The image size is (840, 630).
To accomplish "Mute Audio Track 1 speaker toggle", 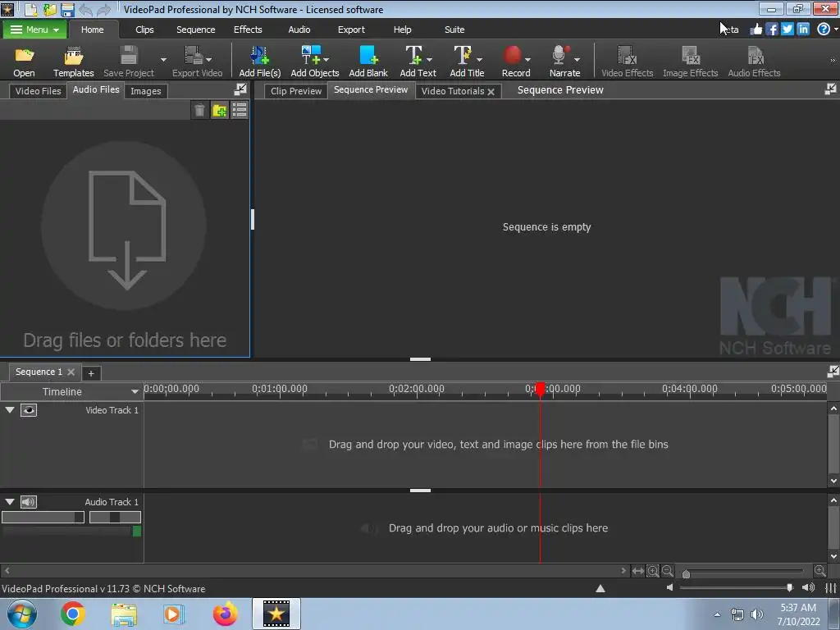I will 29,502.
